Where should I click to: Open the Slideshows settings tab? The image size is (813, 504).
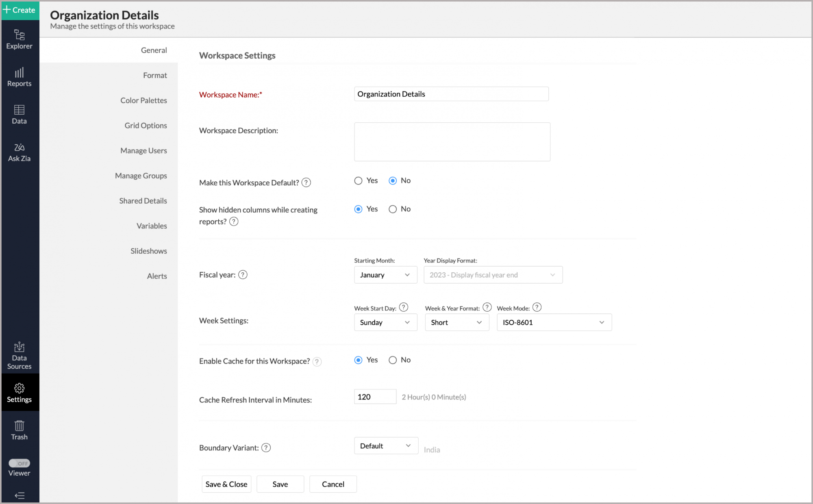click(x=149, y=251)
